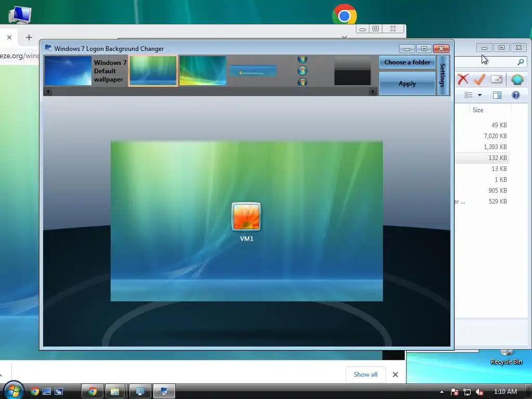Open a new browser tab with plus
The width and height of the screenshot is (532, 399).
(x=29, y=37)
